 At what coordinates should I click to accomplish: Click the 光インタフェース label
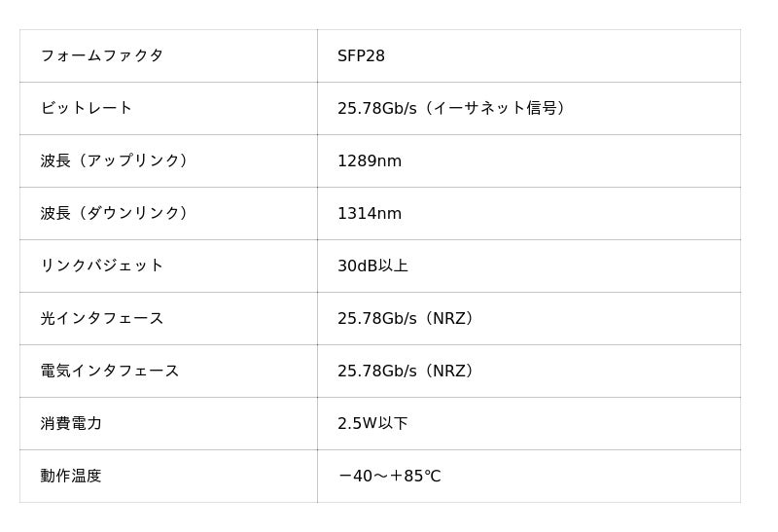click(102, 319)
